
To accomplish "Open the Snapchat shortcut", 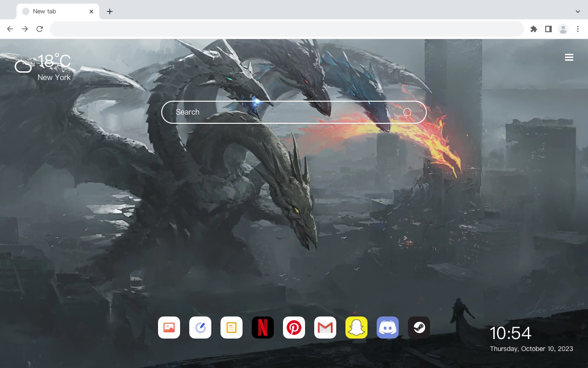I will pyautogui.click(x=356, y=328).
